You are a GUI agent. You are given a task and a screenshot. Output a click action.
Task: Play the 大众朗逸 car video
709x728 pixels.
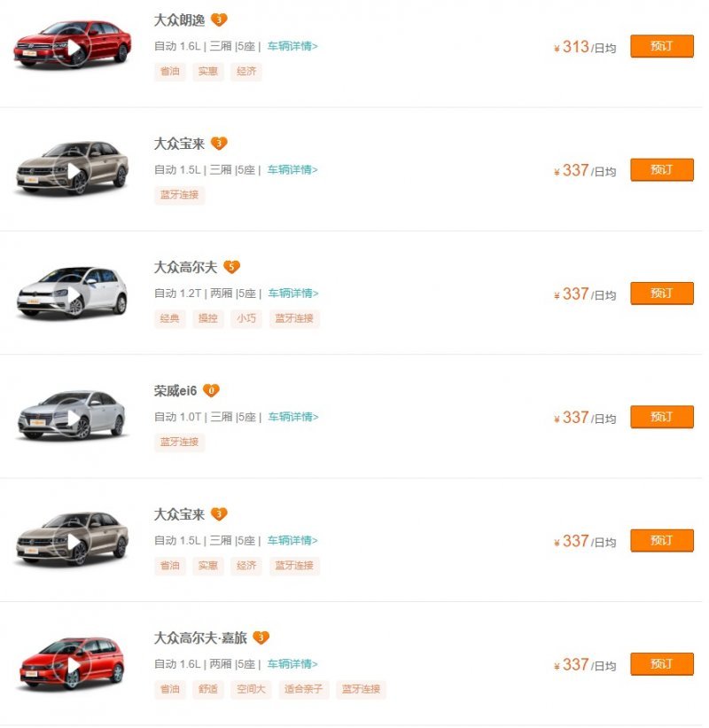[73, 47]
